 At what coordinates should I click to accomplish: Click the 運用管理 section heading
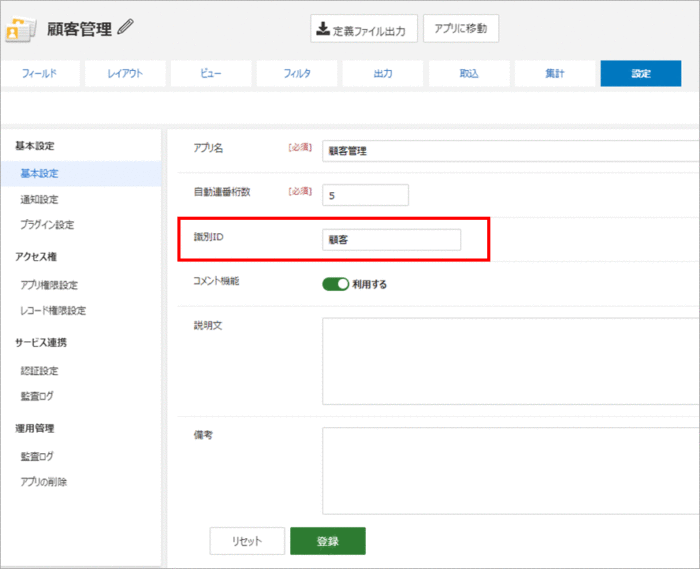pyautogui.click(x=34, y=428)
